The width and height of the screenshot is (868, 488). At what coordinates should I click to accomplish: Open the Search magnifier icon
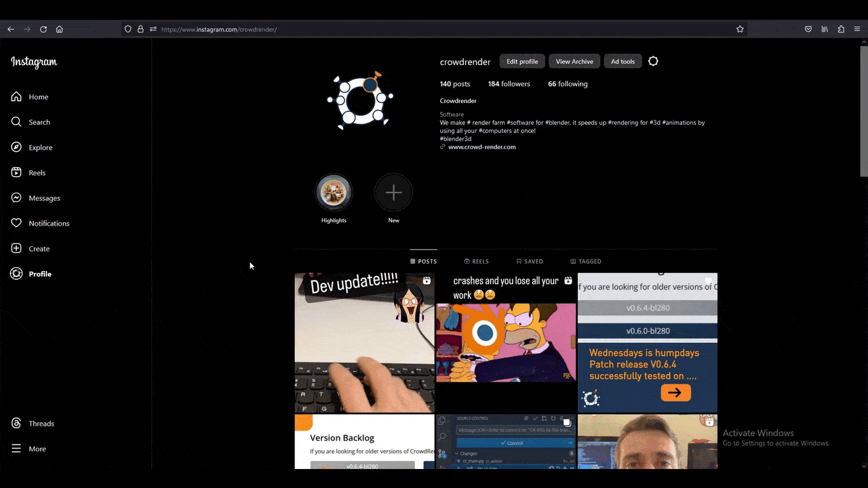coord(16,122)
